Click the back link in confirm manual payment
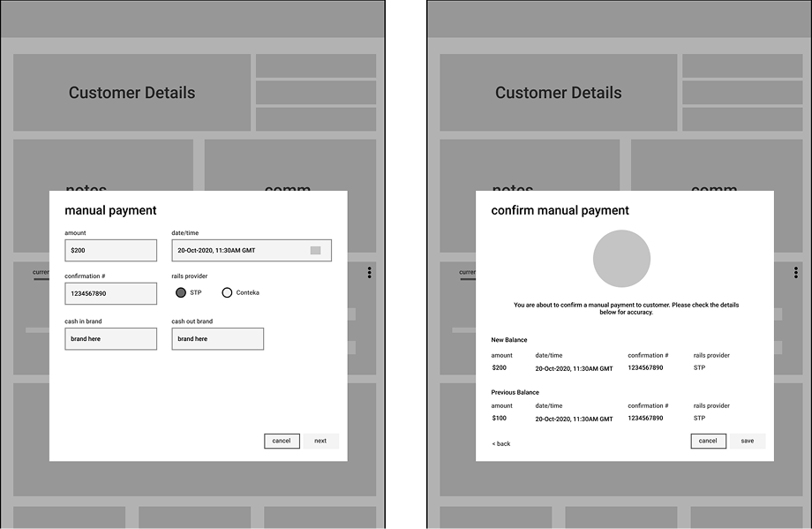Viewport: 812px width, 529px height. pos(501,444)
